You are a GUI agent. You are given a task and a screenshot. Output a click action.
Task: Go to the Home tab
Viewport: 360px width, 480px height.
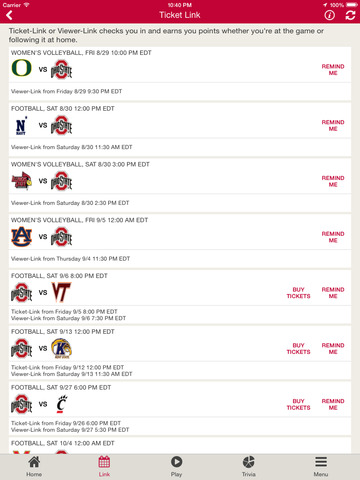click(34, 467)
